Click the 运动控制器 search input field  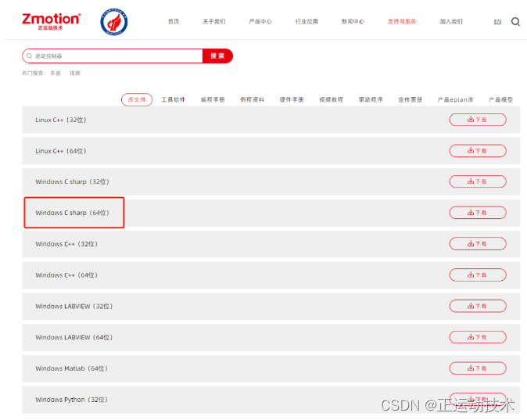tap(113, 56)
